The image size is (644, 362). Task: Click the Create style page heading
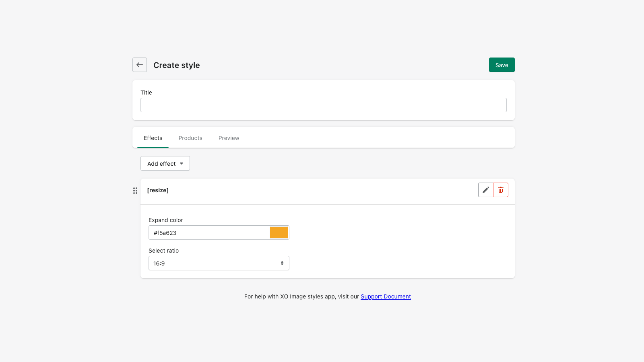click(177, 65)
